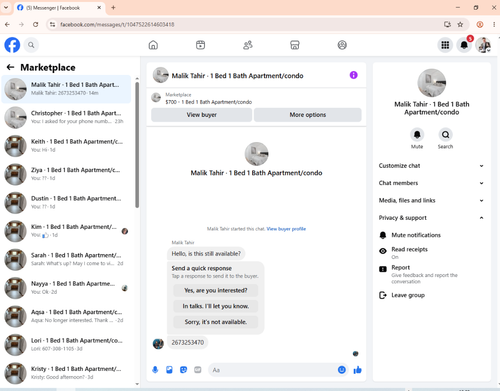Click the Report icon

[x=383, y=269]
